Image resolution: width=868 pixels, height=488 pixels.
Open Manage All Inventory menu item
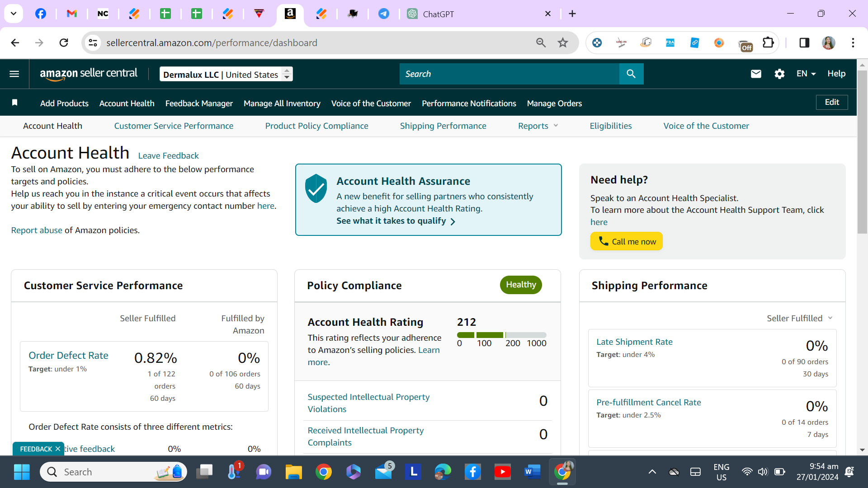282,103
